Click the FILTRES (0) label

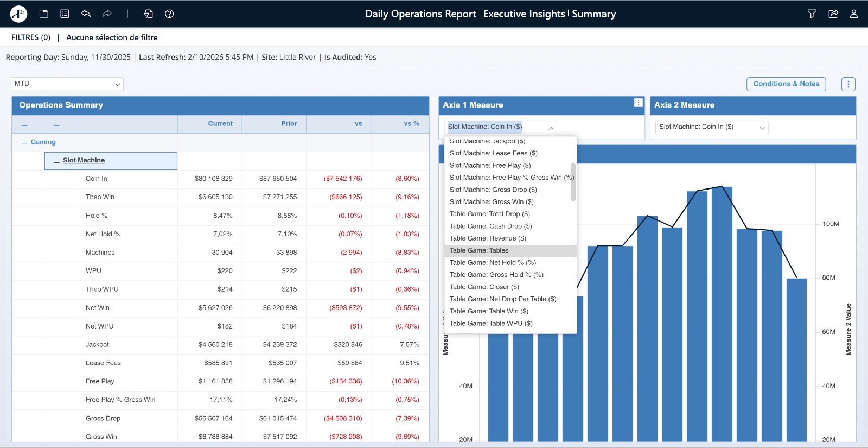point(31,37)
